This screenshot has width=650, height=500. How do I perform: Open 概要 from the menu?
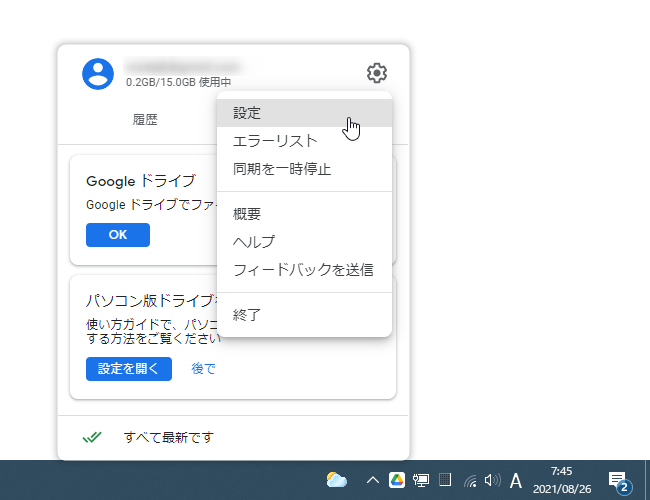304,214
